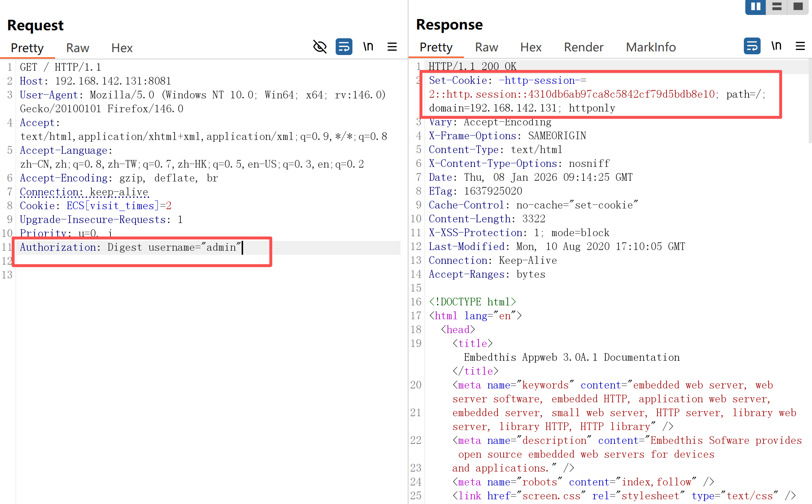Click the Cookie ECS[visit_times] header line

[95, 206]
